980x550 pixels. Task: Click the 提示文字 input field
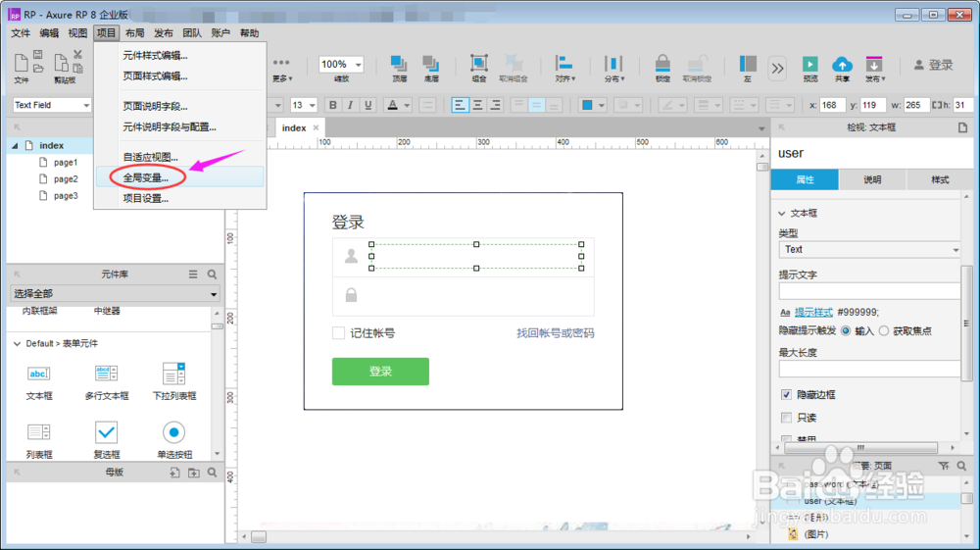click(869, 290)
